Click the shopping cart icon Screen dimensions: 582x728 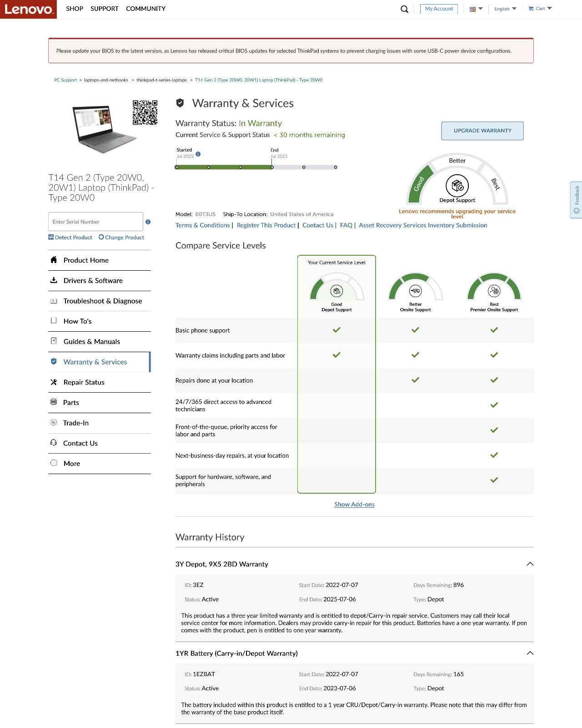pyautogui.click(x=531, y=9)
